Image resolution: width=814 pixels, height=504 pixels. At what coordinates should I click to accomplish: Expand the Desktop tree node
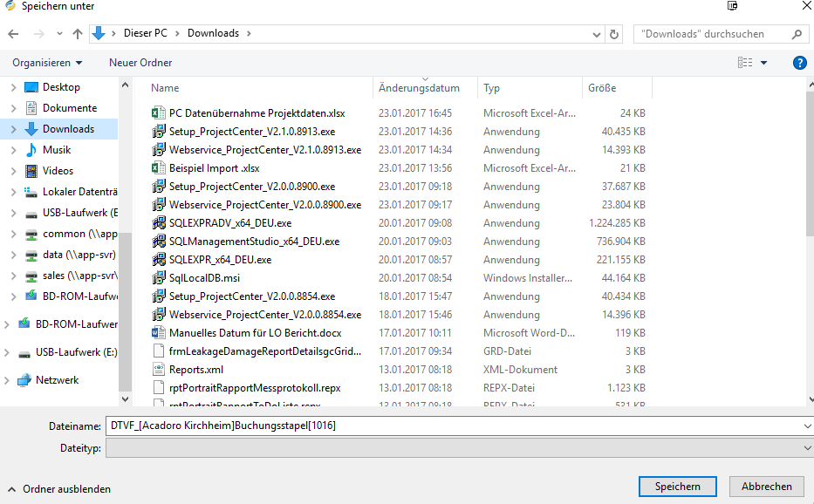pyautogui.click(x=13, y=87)
